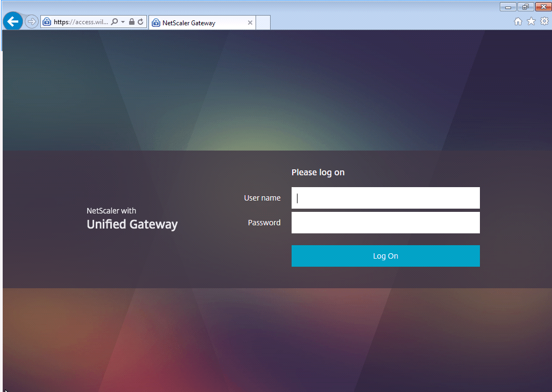Click inside the Password field
This screenshot has height=392, width=552.
click(x=385, y=223)
